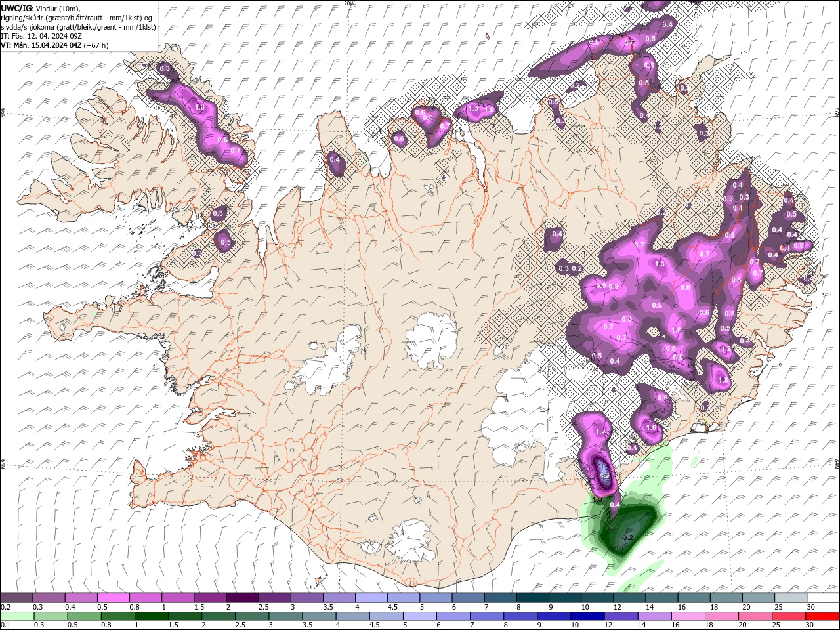This screenshot has height=630, width=840.
Task: Select the 0.3 purple swatch on upper snow scale
Action: [x=49, y=598]
